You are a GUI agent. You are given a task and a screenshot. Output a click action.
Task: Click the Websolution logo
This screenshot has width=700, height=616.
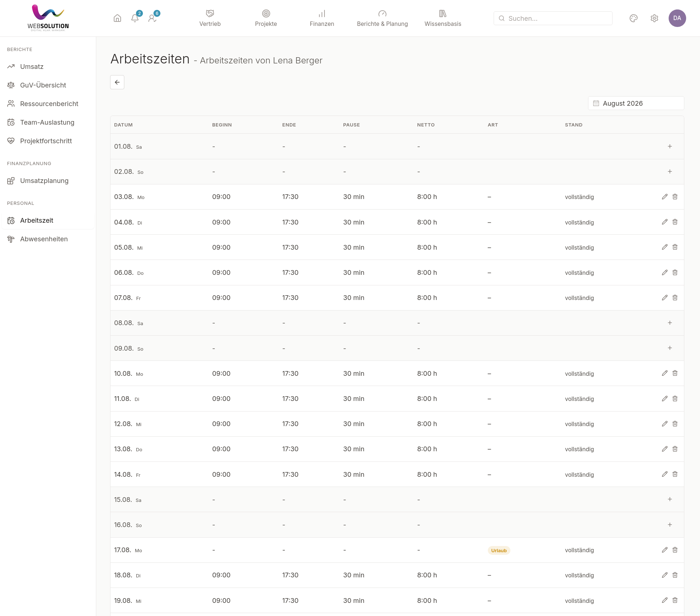pos(48,18)
